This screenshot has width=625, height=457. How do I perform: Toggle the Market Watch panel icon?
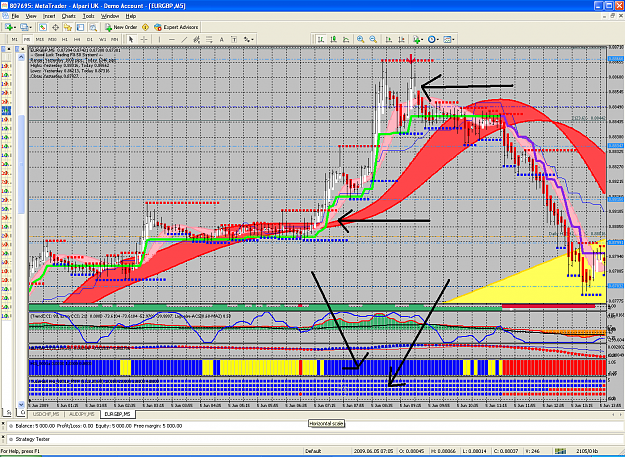pos(43,27)
